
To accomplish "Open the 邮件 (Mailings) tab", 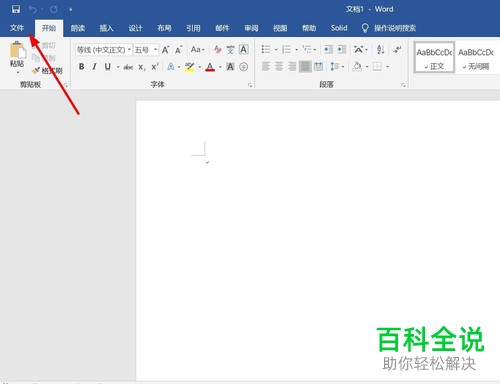I will pos(222,28).
